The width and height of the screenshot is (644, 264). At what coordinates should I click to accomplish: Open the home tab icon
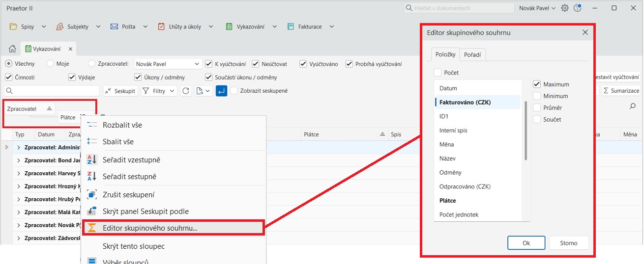13,49
